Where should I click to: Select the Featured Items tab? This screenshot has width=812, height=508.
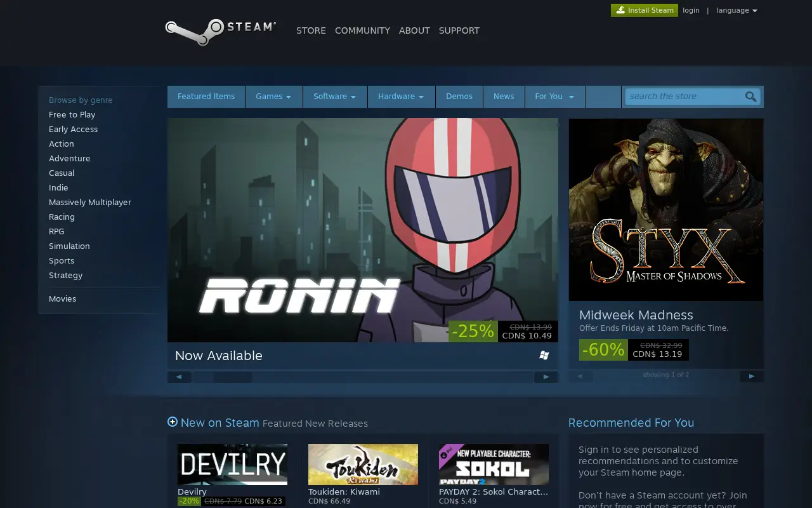(206, 97)
